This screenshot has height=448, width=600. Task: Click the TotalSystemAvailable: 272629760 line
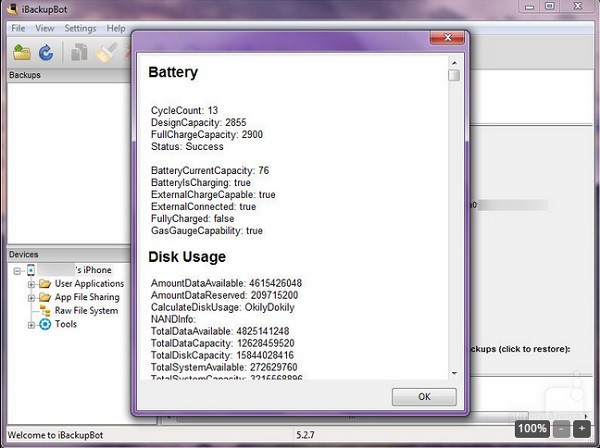(x=224, y=367)
